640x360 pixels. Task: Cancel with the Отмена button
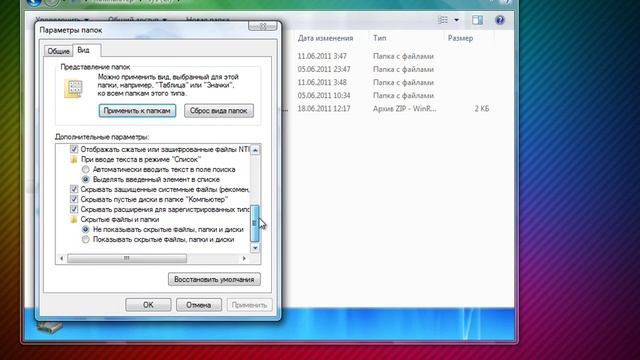pyautogui.click(x=198, y=305)
